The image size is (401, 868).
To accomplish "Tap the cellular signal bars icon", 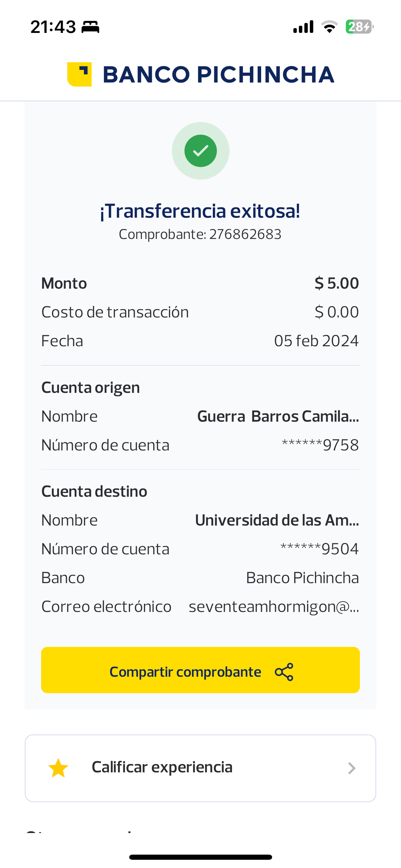I will point(303,27).
